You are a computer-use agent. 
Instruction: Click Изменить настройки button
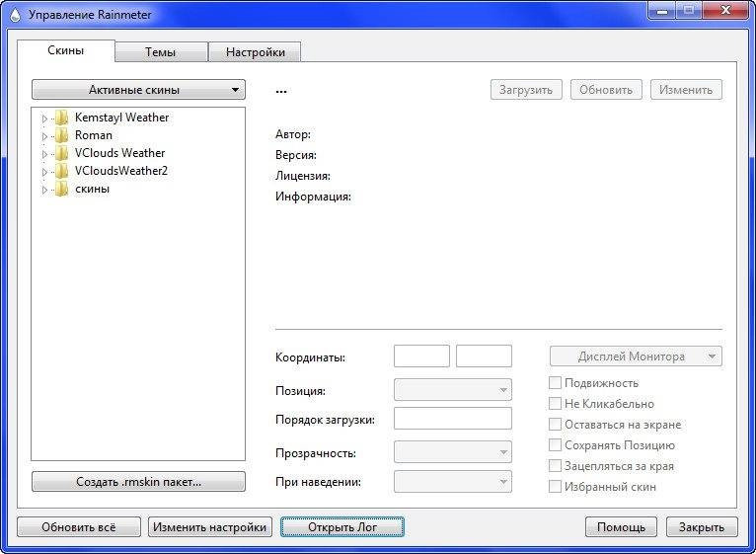pos(210,527)
